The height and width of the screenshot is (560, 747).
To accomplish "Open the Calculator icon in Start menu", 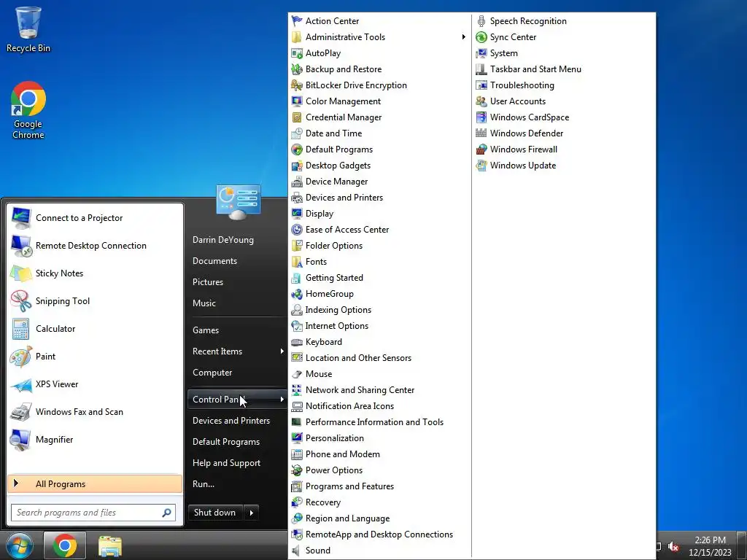I will (x=21, y=329).
